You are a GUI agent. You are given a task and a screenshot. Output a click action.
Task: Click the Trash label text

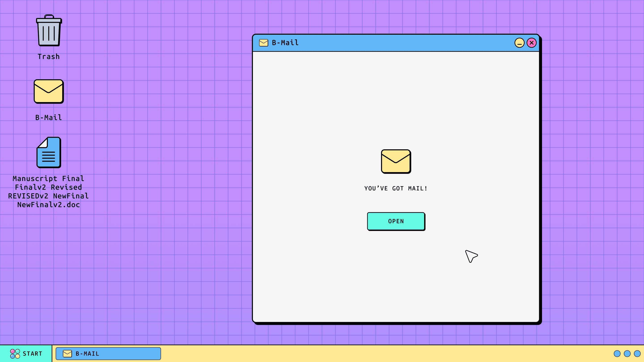click(49, 57)
